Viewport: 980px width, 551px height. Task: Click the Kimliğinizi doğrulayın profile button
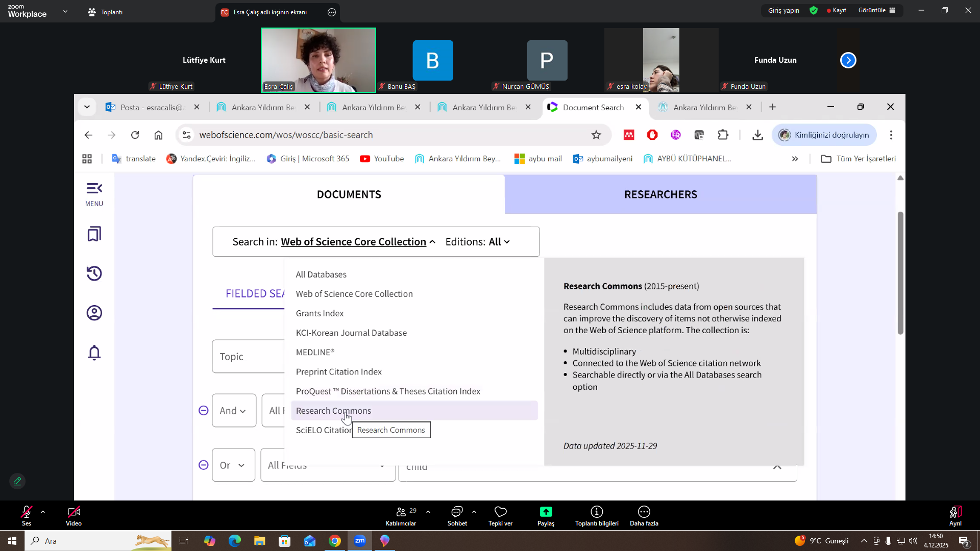tap(824, 135)
